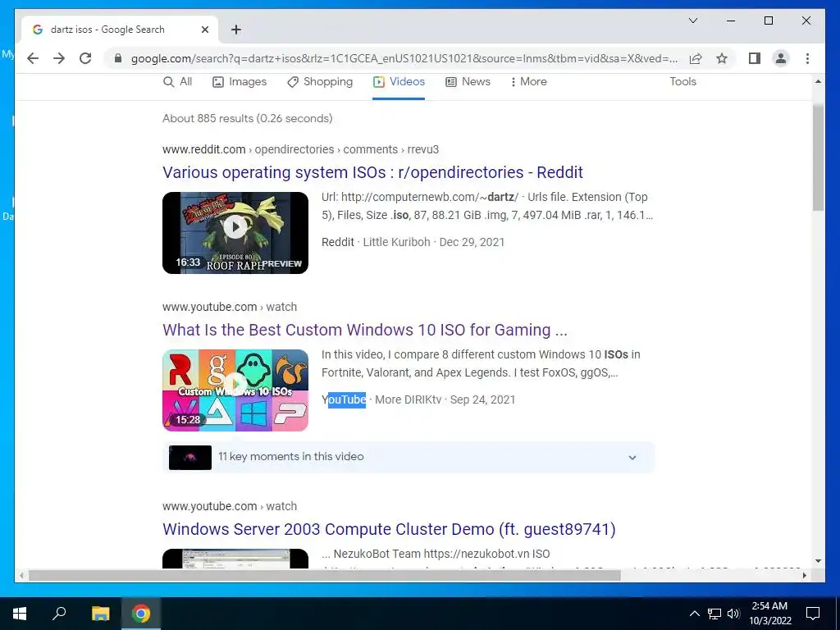Play the Custom Windows 10 ISOs video thumbnail
The width and height of the screenshot is (840, 630).
tap(235, 390)
